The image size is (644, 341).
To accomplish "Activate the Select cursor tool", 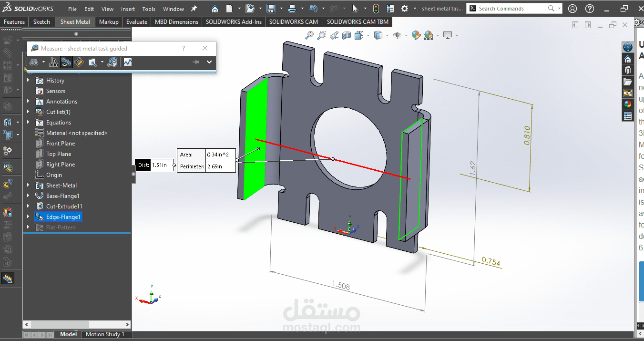I will [355, 9].
